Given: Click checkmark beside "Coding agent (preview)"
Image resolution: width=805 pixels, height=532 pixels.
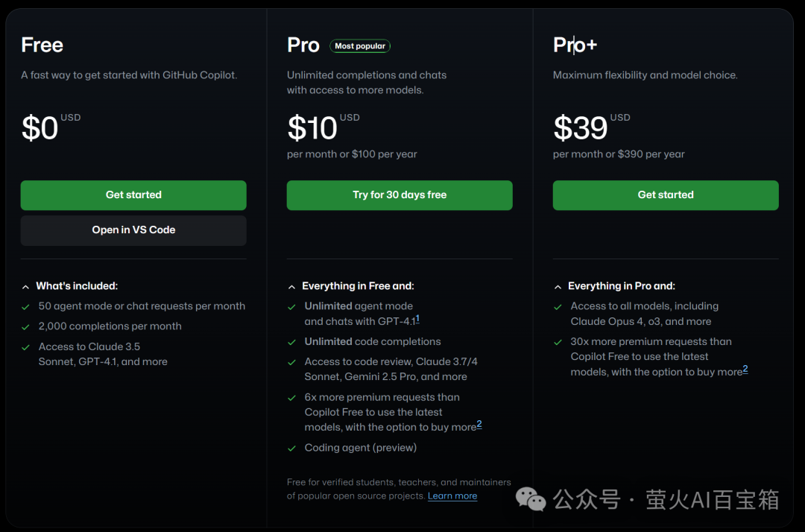Looking at the screenshot, I should click(x=292, y=448).
